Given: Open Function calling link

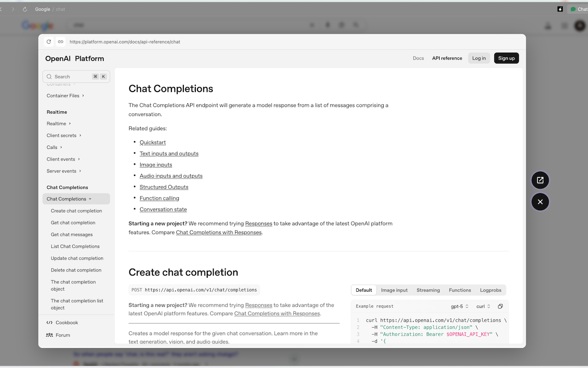Looking at the screenshot, I should [x=159, y=198].
